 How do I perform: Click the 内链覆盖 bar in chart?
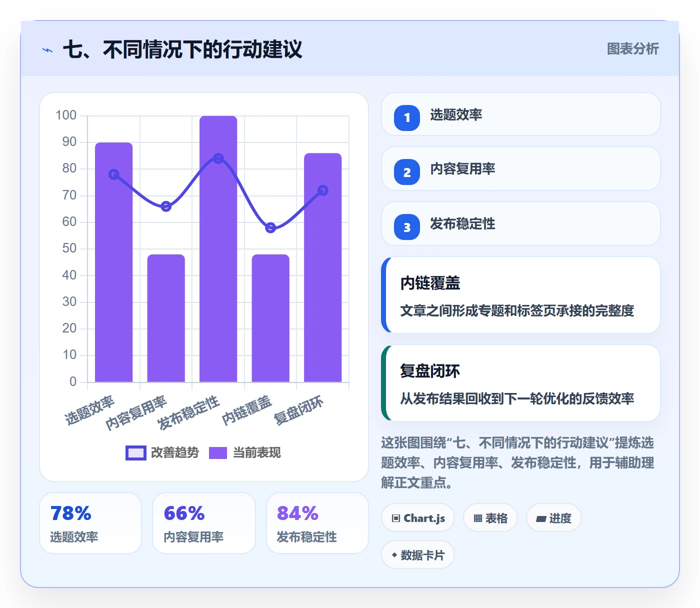[270, 318]
